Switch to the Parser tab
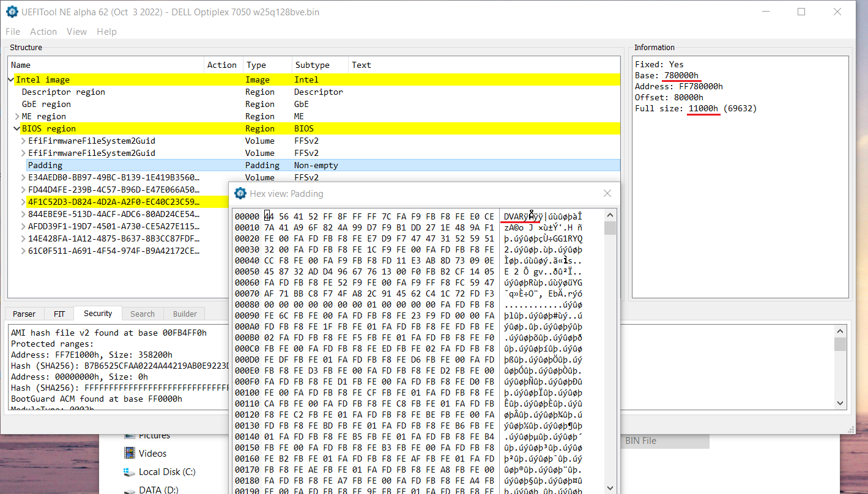The height and width of the screenshot is (494, 868). [x=24, y=314]
